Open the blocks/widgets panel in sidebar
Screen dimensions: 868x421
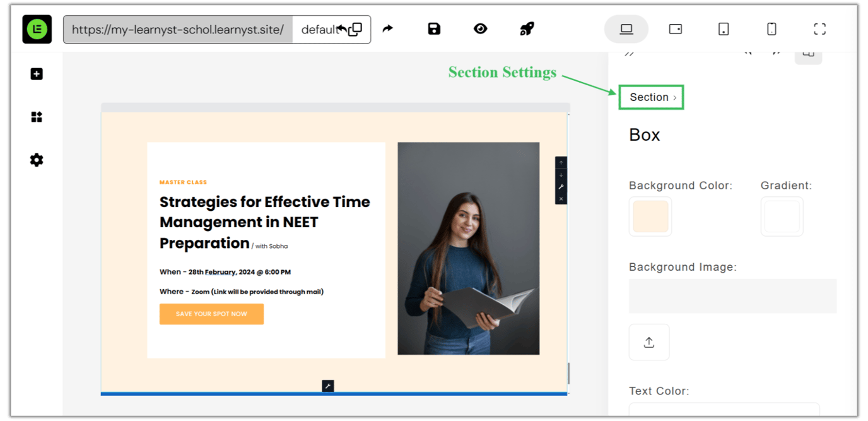(37, 117)
